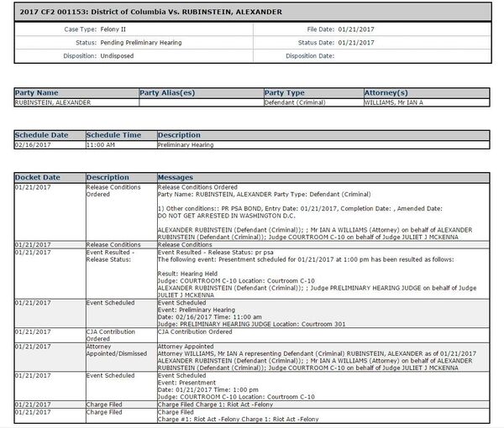Click the 11:00 AM schedule time cell
This screenshot has width=504, height=428.
(x=100, y=144)
